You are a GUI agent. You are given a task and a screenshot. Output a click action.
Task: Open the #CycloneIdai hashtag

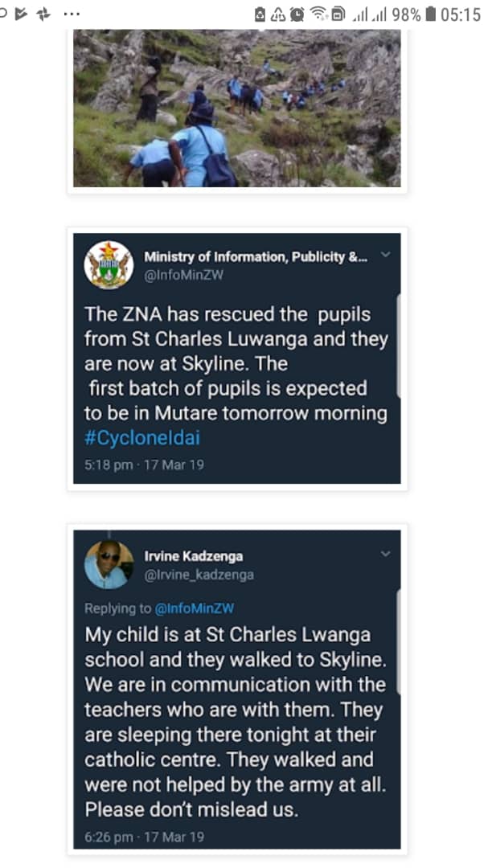coord(141,438)
